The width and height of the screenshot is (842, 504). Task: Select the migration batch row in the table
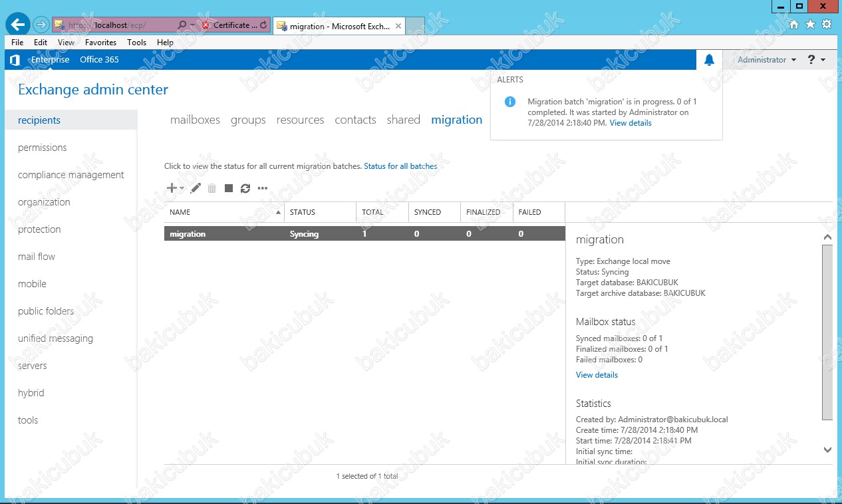click(364, 234)
